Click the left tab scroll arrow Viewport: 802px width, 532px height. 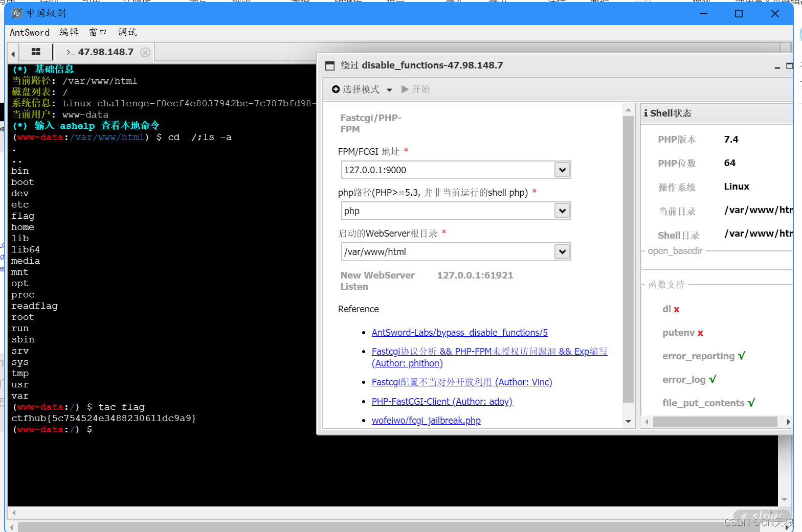point(13,53)
